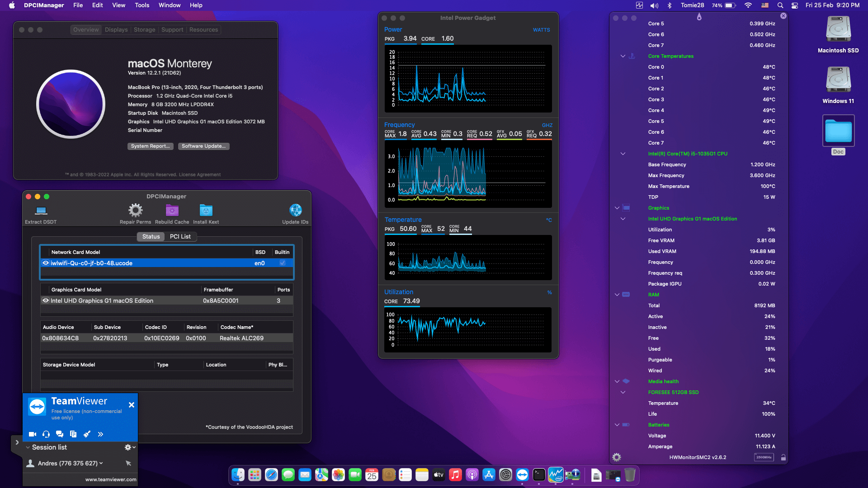Open System Preferences in Dock
Viewport: 868px width, 488px height.
505,475
